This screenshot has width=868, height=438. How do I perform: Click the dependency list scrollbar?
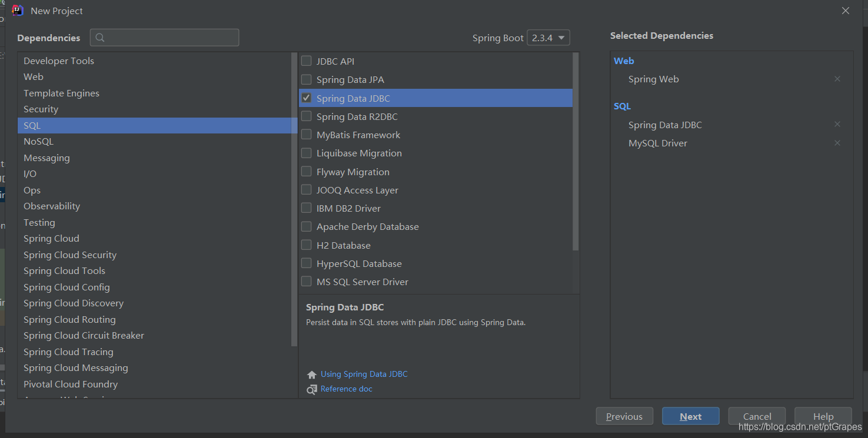coord(576,152)
